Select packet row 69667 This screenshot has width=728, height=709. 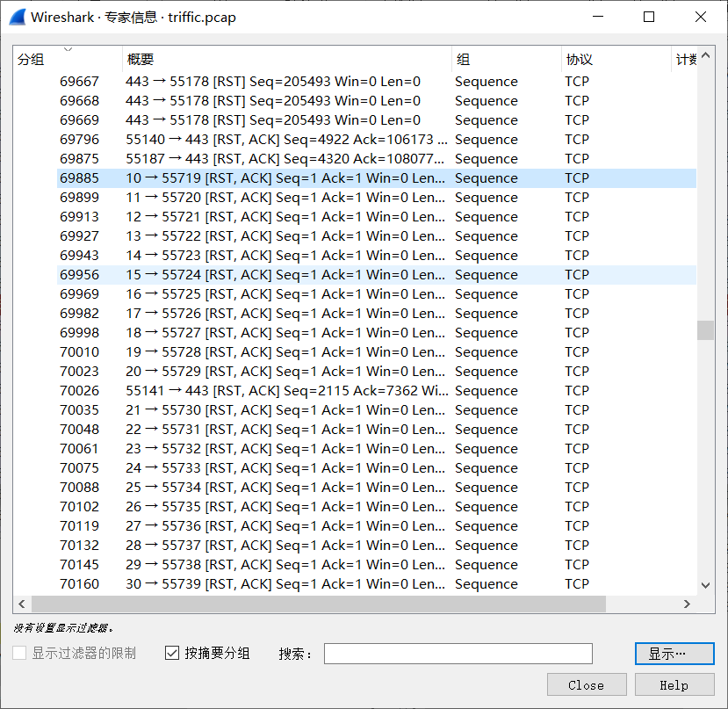pos(377,82)
